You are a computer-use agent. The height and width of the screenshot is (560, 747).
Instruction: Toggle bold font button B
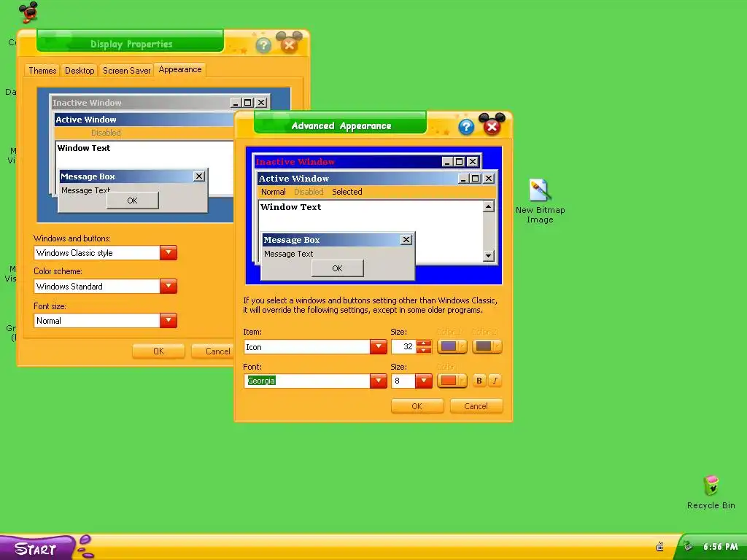point(479,381)
